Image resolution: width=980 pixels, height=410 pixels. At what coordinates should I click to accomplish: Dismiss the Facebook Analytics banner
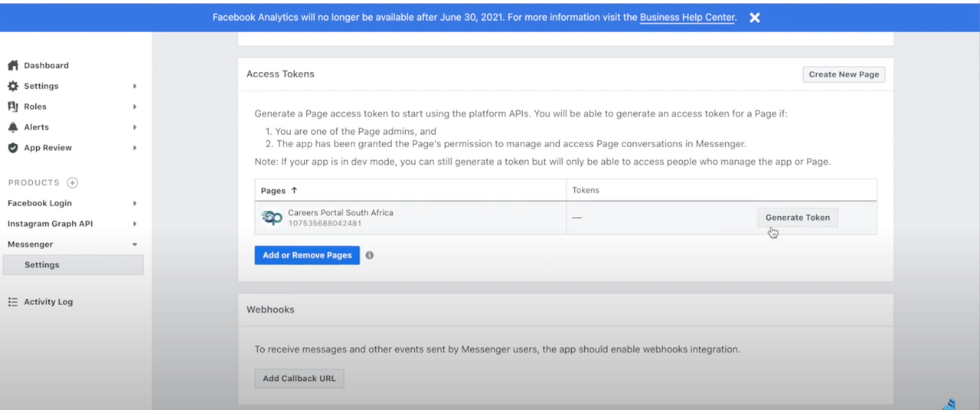pos(755,17)
